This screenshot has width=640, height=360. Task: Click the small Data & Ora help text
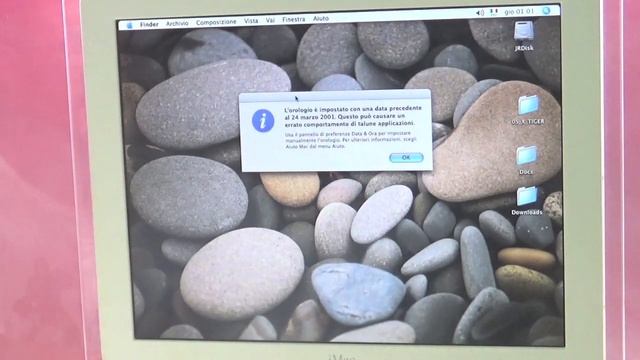(x=350, y=140)
